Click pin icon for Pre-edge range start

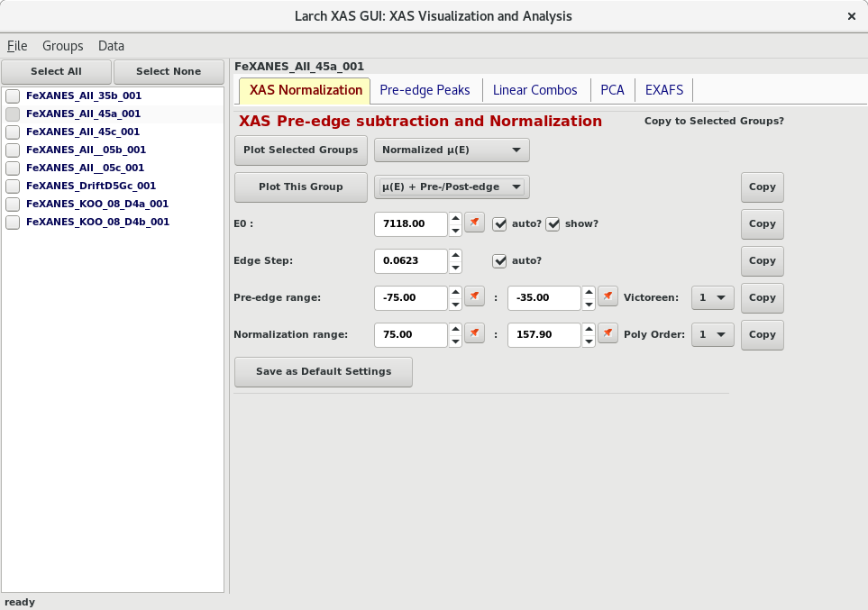point(474,296)
